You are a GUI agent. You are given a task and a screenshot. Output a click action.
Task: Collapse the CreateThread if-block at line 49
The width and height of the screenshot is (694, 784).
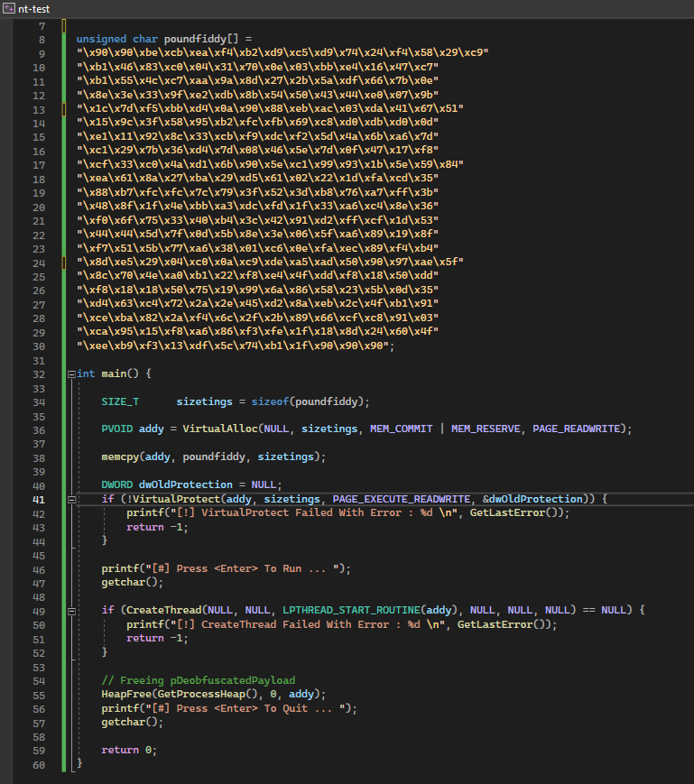tap(71, 611)
